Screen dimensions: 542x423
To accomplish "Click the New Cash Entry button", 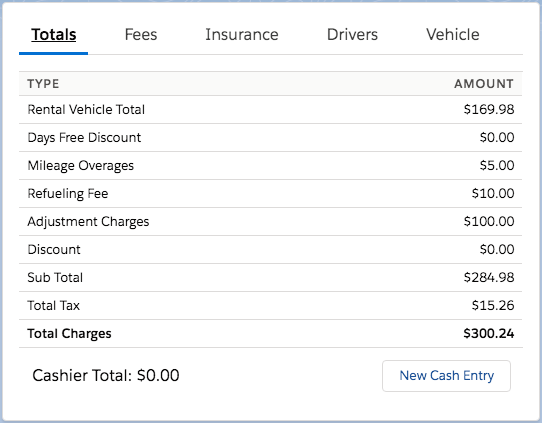I will click(x=446, y=376).
